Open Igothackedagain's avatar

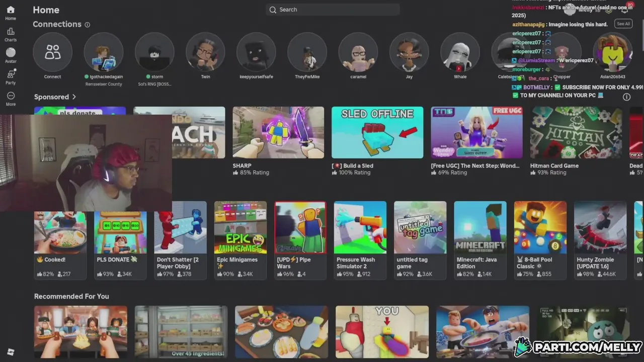tap(103, 52)
